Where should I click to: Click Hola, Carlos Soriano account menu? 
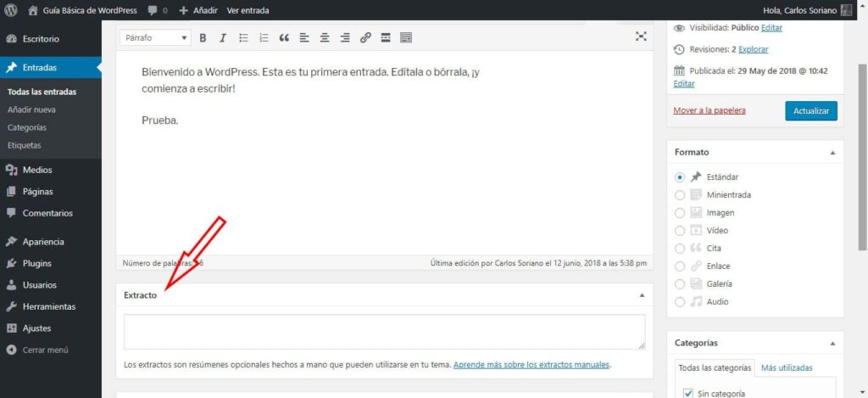click(x=807, y=10)
